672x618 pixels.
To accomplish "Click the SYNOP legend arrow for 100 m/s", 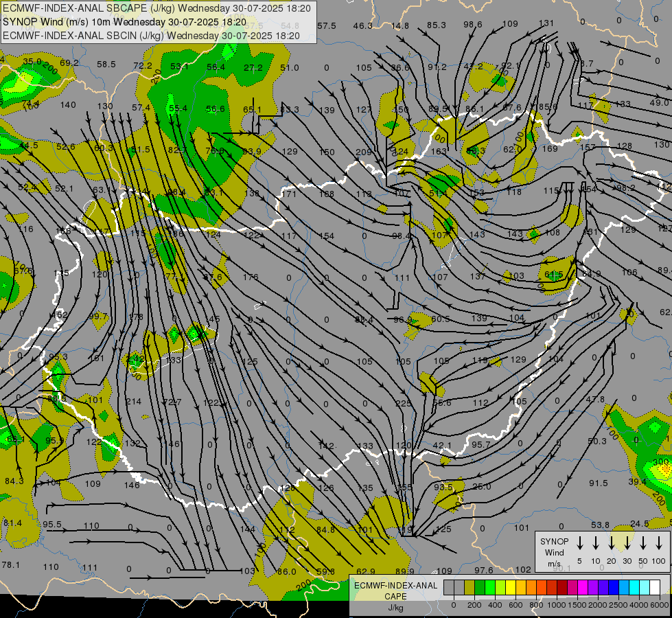I will pos(659,542).
